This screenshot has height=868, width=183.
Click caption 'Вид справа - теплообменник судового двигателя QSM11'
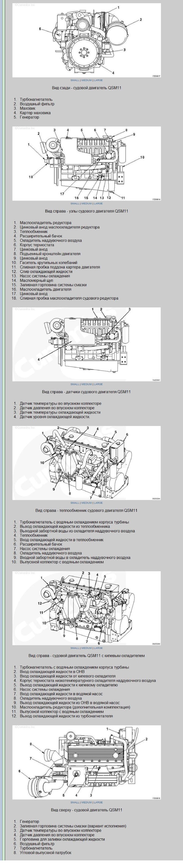tap(87, 510)
